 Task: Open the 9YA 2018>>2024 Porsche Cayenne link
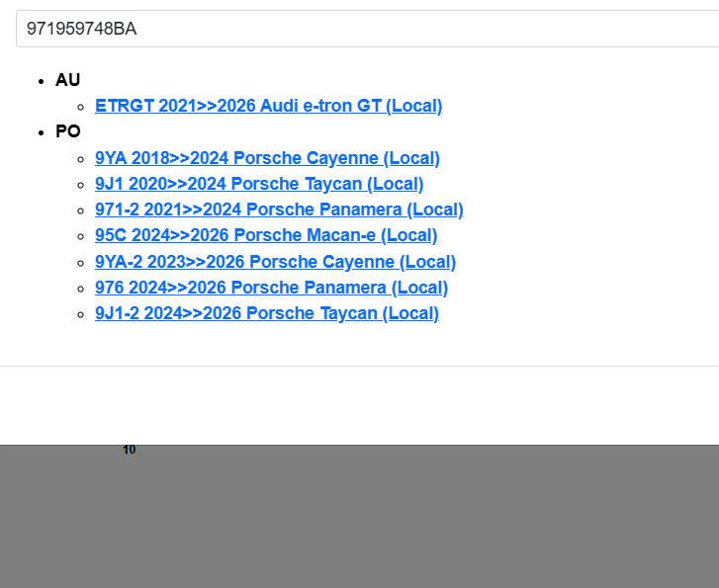267,158
